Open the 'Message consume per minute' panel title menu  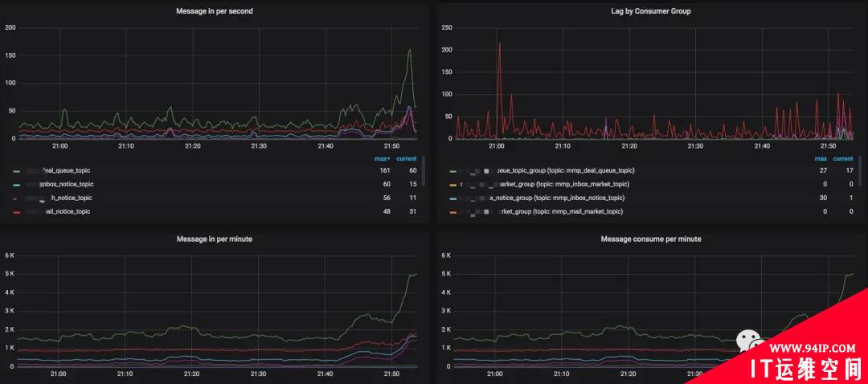[651, 239]
